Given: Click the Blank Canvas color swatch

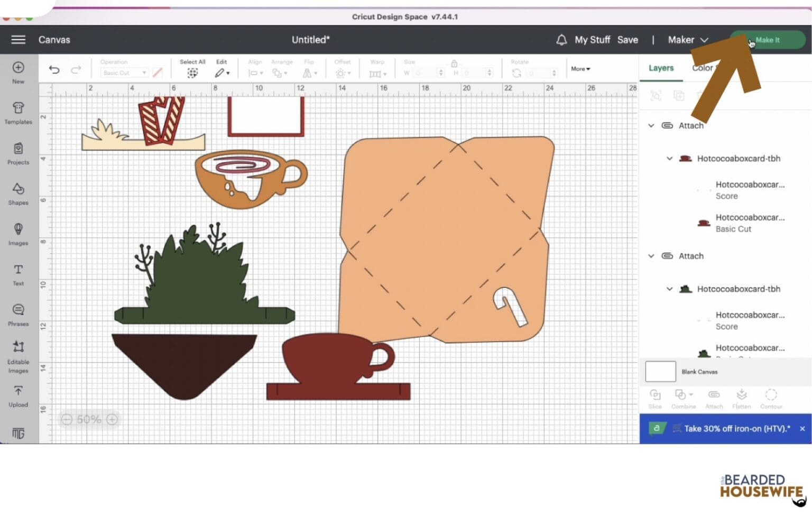Looking at the screenshot, I should tap(660, 372).
